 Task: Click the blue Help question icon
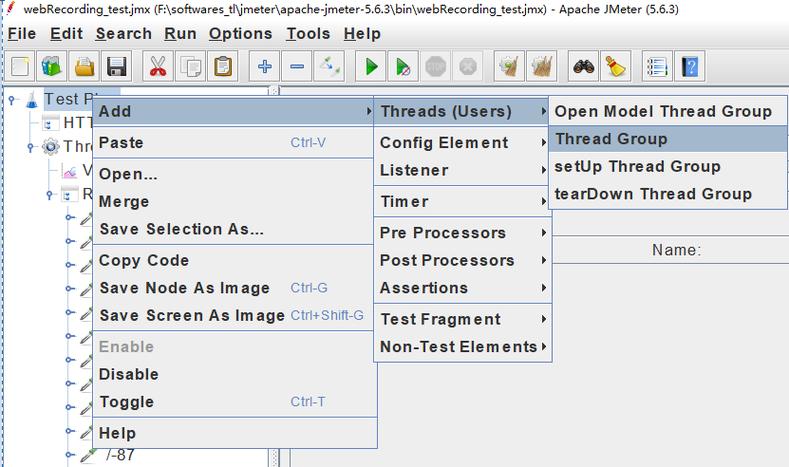coord(691,67)
